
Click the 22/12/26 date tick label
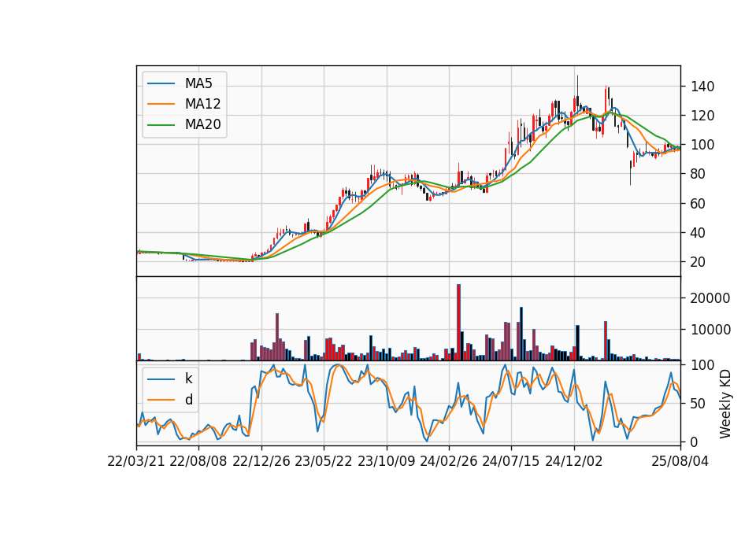tap(261, 461)
